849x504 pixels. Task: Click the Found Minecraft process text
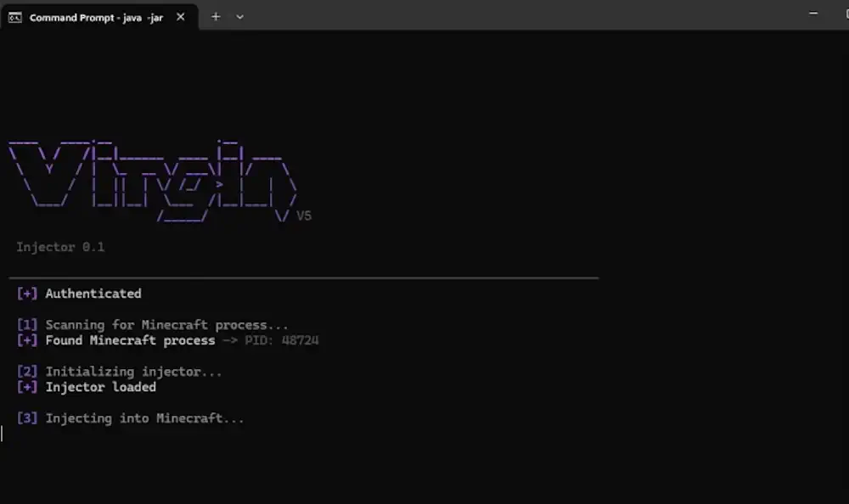click(130, 340)
